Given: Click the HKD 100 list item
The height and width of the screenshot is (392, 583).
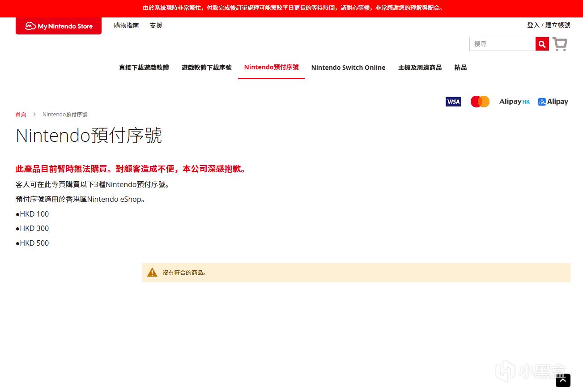Looking at the screenshot, I should coord(32,214).
